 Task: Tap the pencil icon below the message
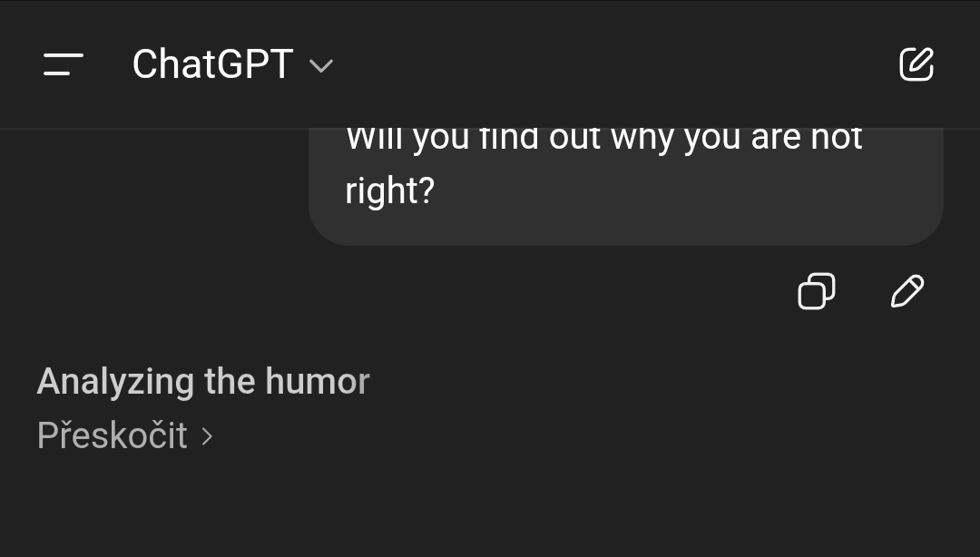tap(906, 292)
